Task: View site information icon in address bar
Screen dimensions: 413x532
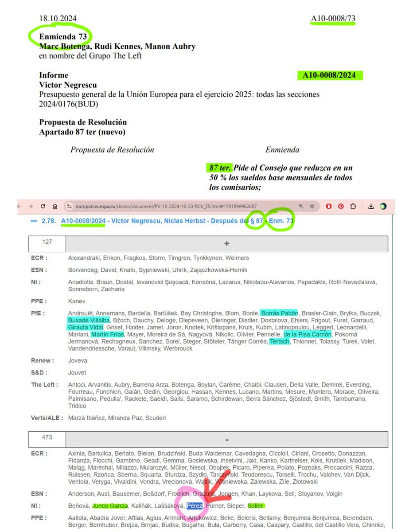Action: [69, 206]
